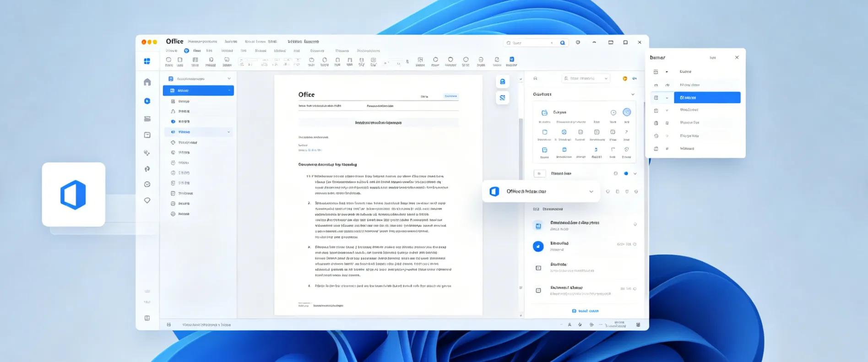Click the large Office logo tile outside the window
The width and height of the screenshot is (868, 362).
73,195
